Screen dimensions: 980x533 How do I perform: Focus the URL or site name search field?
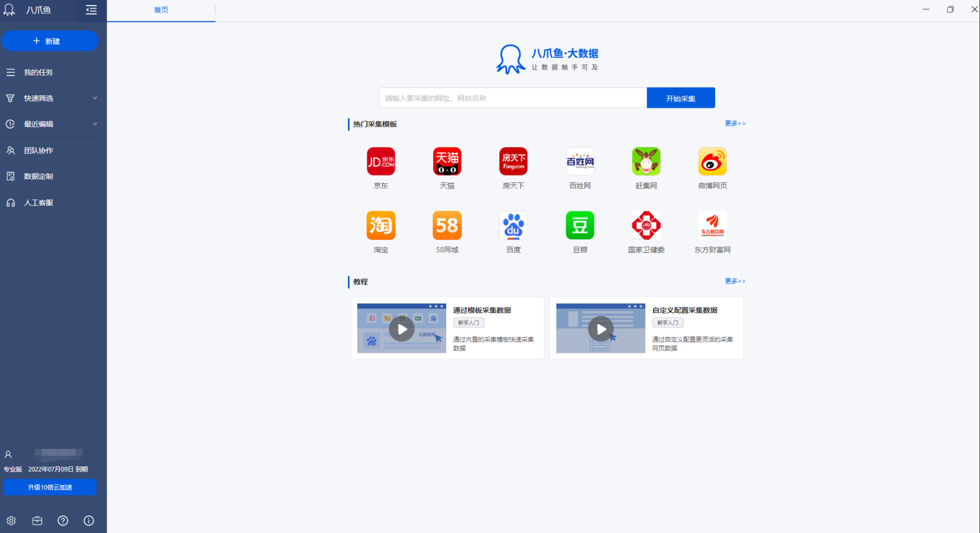513,98
